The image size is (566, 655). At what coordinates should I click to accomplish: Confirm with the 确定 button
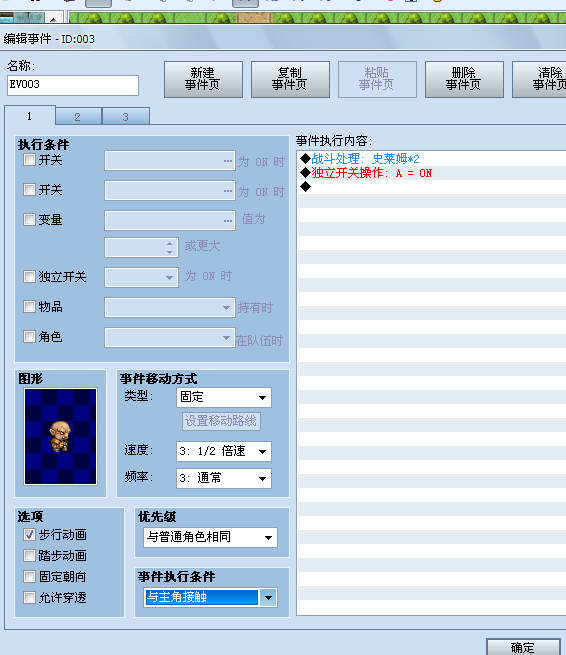point(523,647)
